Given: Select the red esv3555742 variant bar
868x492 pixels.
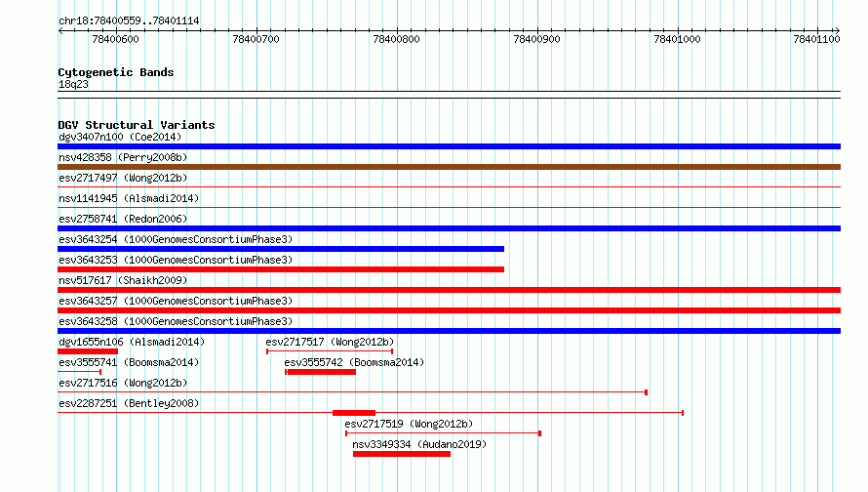Looking at the screenshot, I should (321, 372).
